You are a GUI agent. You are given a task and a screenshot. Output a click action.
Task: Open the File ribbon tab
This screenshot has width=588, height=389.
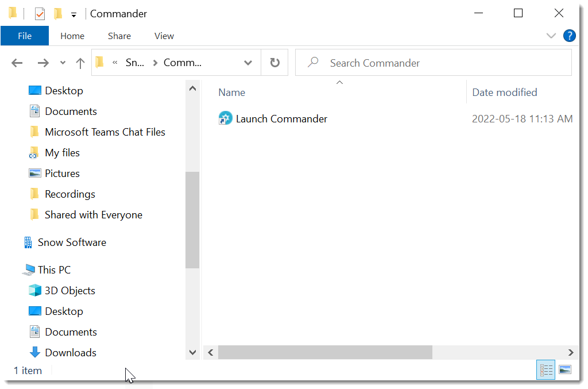tap(24, 36)
